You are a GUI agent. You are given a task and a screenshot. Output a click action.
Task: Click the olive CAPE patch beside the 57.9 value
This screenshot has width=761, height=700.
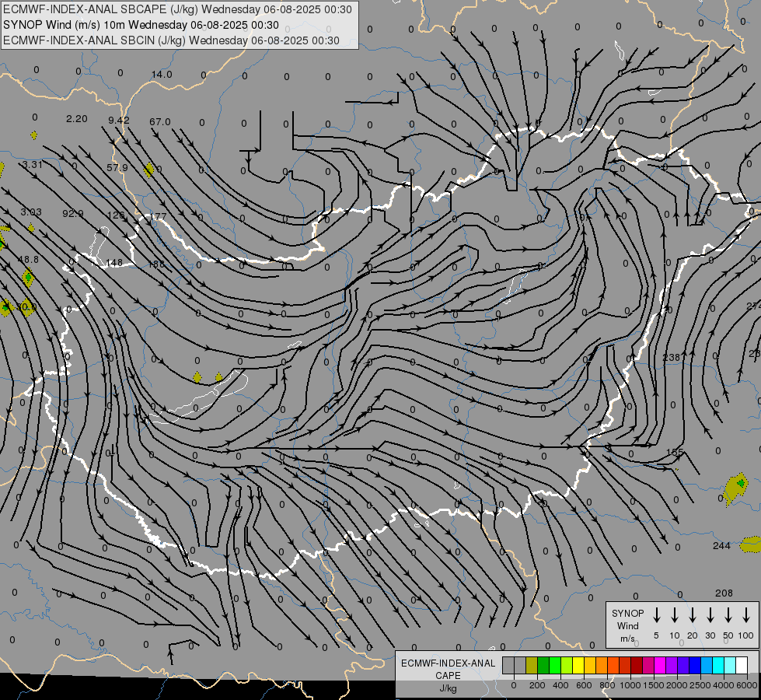click(x=149, y=170)
